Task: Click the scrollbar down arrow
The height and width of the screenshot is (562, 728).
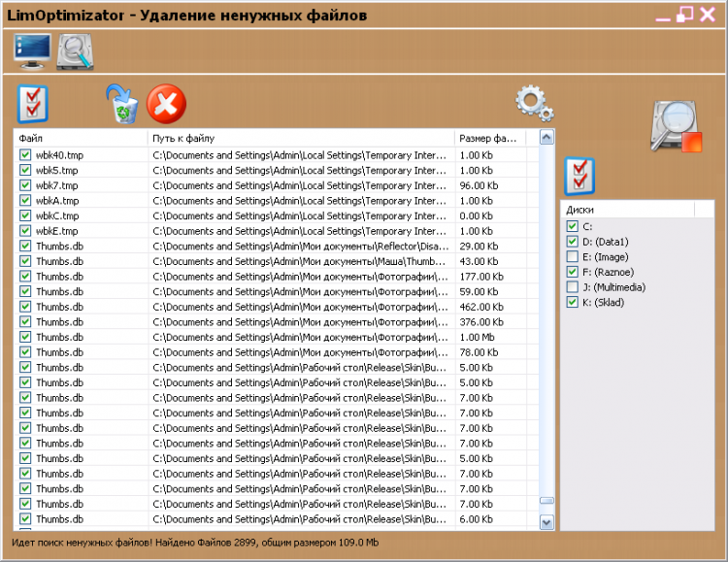Action: pos(546,522)
